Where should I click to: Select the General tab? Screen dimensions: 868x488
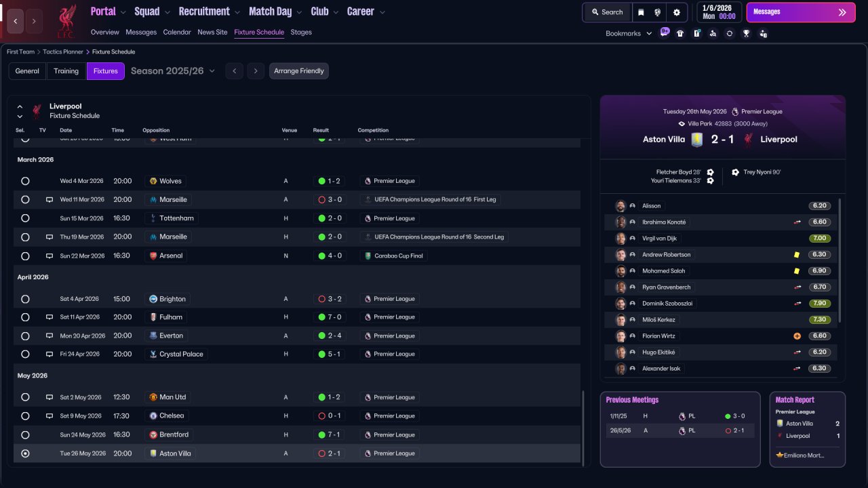27,71
